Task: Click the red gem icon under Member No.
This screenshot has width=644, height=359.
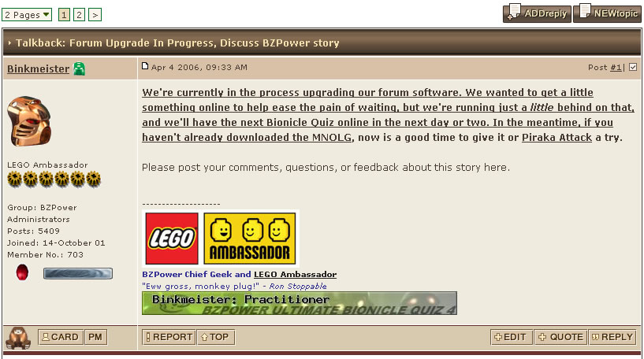Action: [22, 272]
